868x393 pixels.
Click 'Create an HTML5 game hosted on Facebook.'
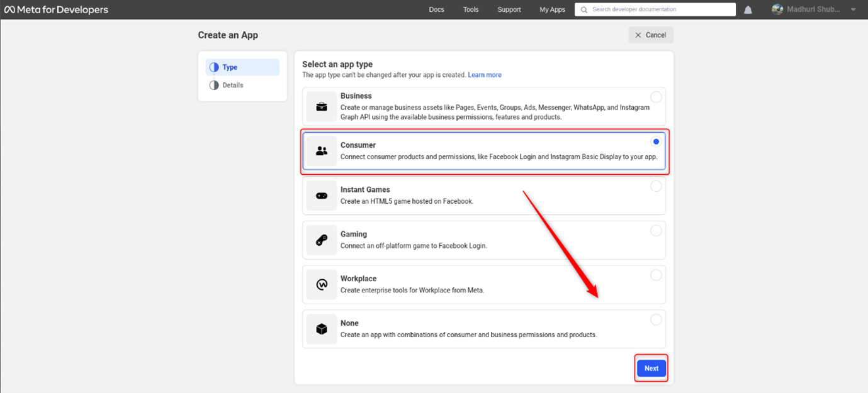tap(407, 202)
